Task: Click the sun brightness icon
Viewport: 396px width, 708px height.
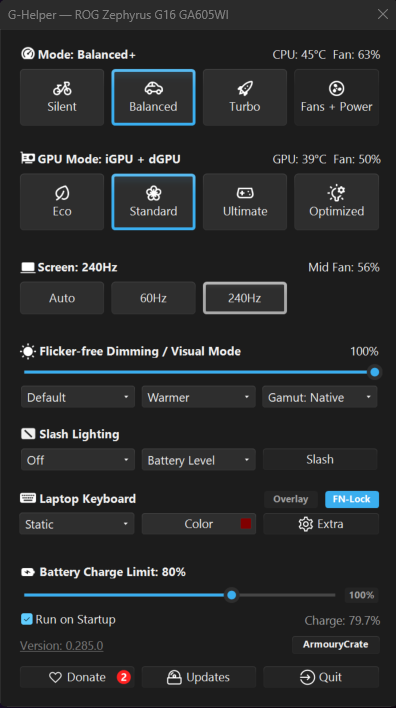Action: [28, 351]
